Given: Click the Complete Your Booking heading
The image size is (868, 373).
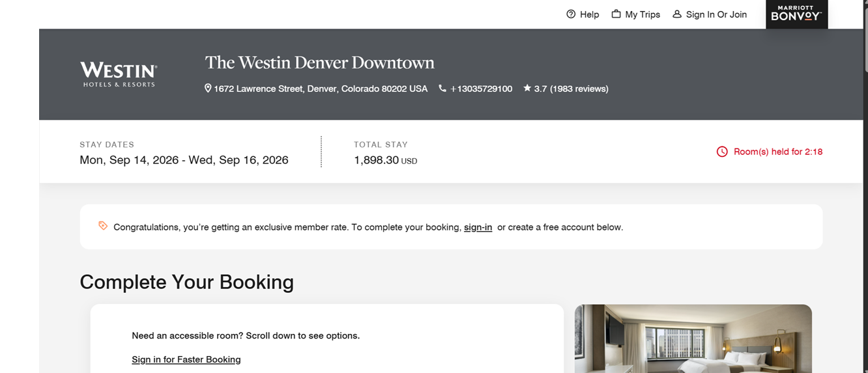Looking at the screenshot, I should (186, 282).
